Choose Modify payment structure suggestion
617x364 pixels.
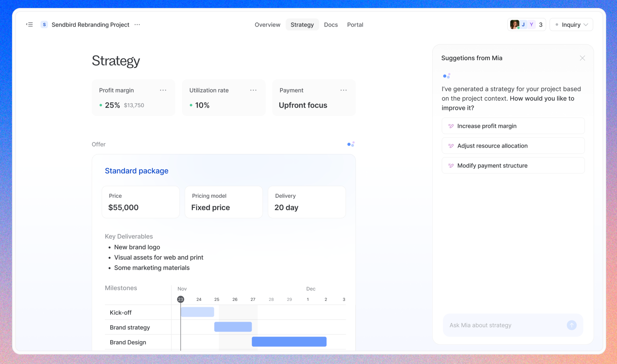pyautogui.click(x=513, y=166)
